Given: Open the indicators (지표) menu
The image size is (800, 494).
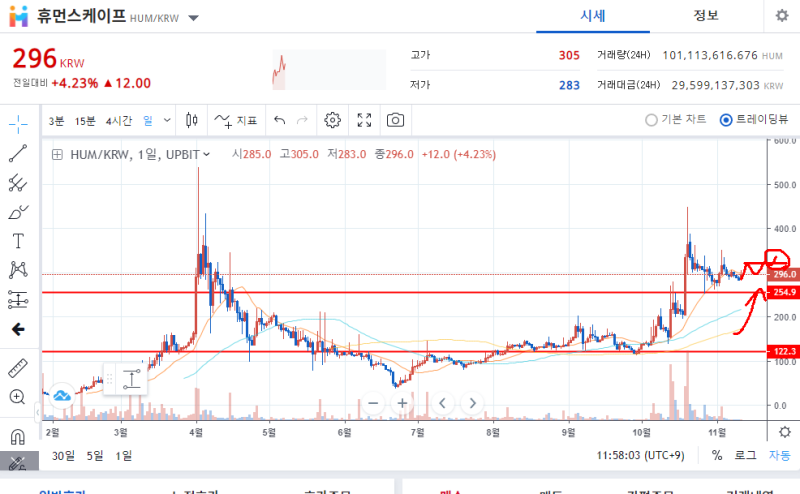Looking at the screenshot, I should pyautogui.click(x=235, y=120).
